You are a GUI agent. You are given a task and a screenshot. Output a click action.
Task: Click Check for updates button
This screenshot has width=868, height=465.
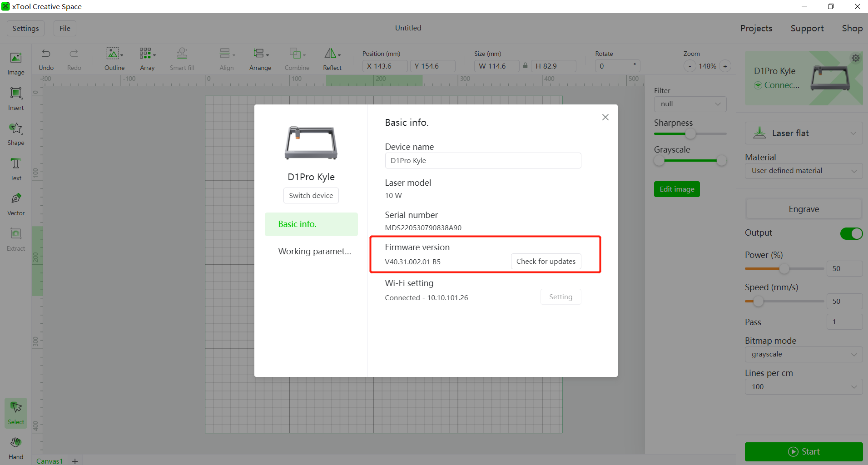(x=546, y=261)
